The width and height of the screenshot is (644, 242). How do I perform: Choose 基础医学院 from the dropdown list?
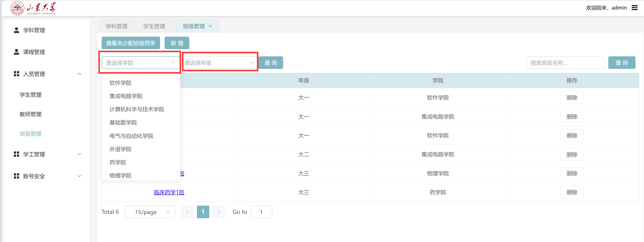(141, 122)
